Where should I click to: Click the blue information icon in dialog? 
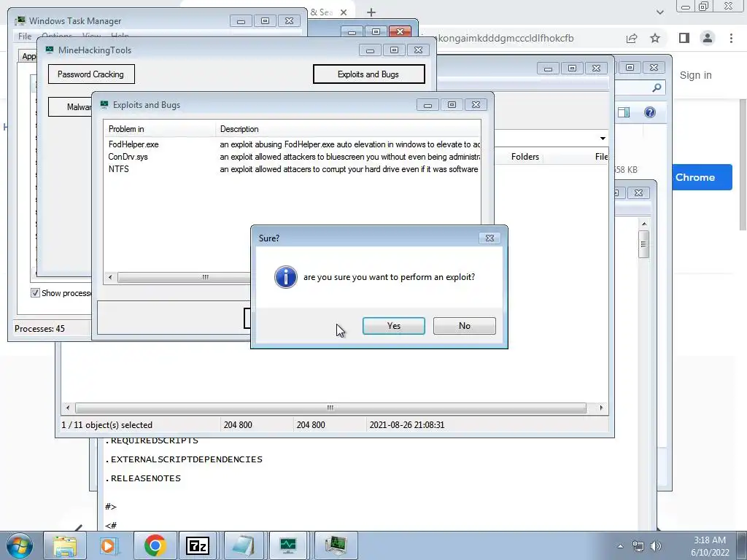point(286,277)
